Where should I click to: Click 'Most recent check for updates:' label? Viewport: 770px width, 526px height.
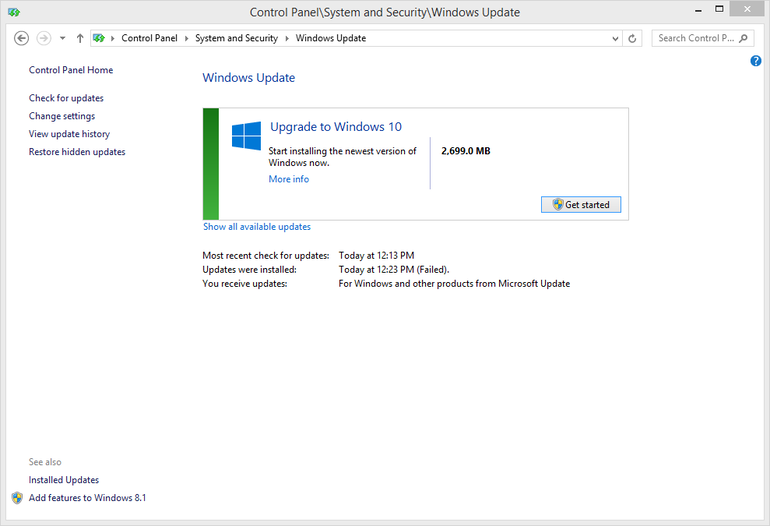coord(266,256)
